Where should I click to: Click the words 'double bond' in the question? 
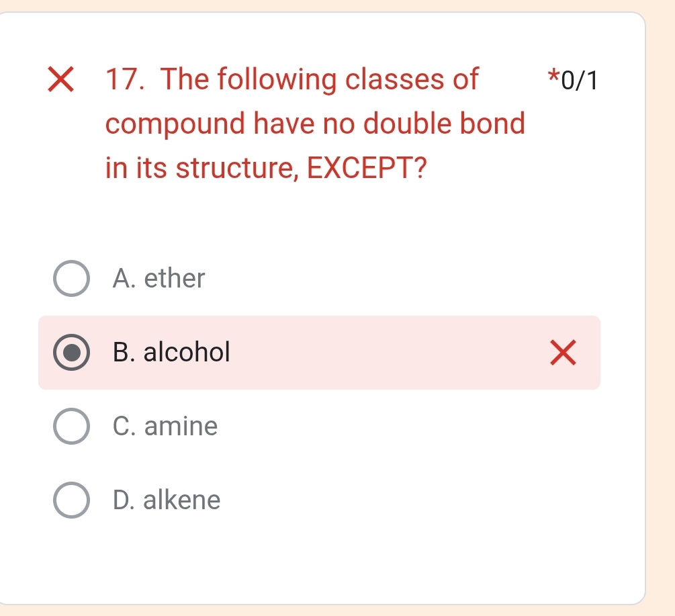coord(448,124)
